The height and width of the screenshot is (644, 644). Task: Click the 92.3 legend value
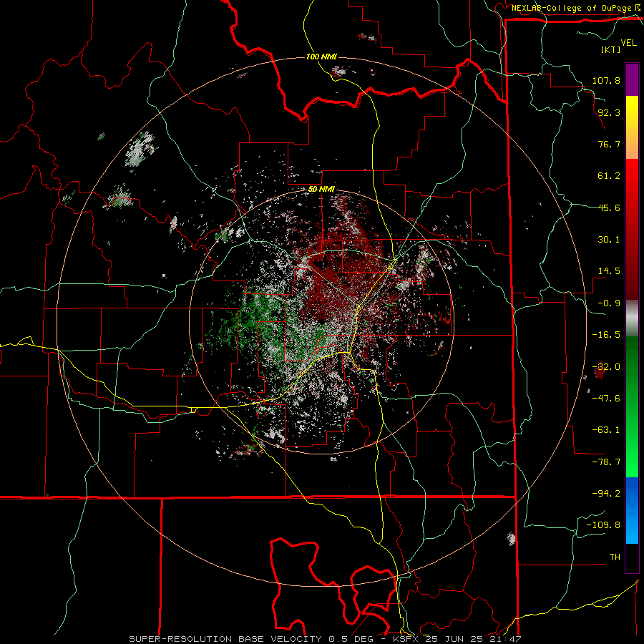click(609, 112)
